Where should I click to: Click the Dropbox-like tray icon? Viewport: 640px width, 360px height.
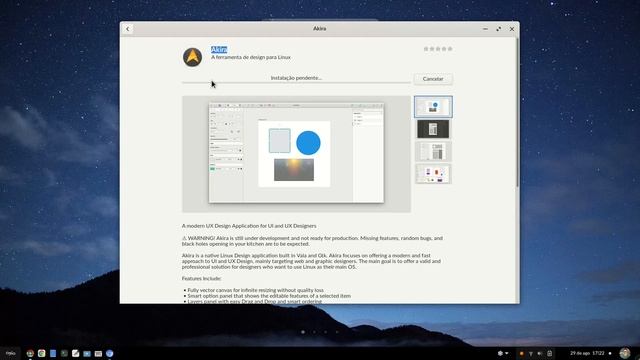tap(500, 353)
